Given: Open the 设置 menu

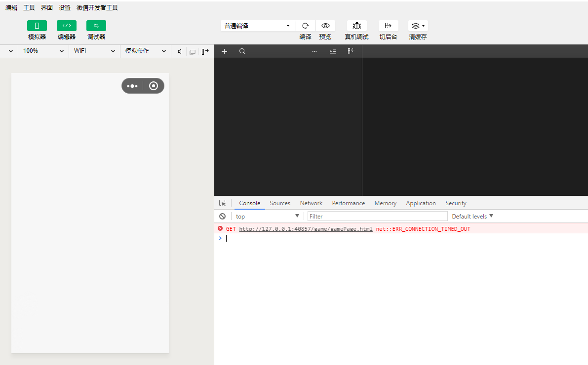Looking at the screenshot, I should 65,7.
